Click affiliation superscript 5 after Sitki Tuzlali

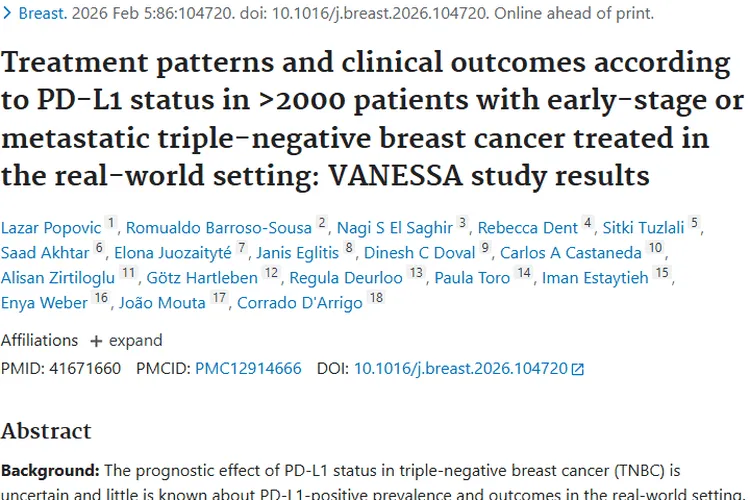pos(695,224)
